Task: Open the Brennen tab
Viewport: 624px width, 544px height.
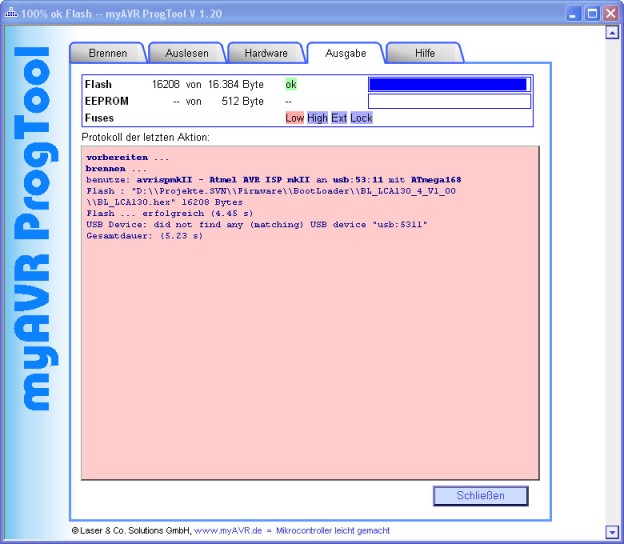Action: 108,53
